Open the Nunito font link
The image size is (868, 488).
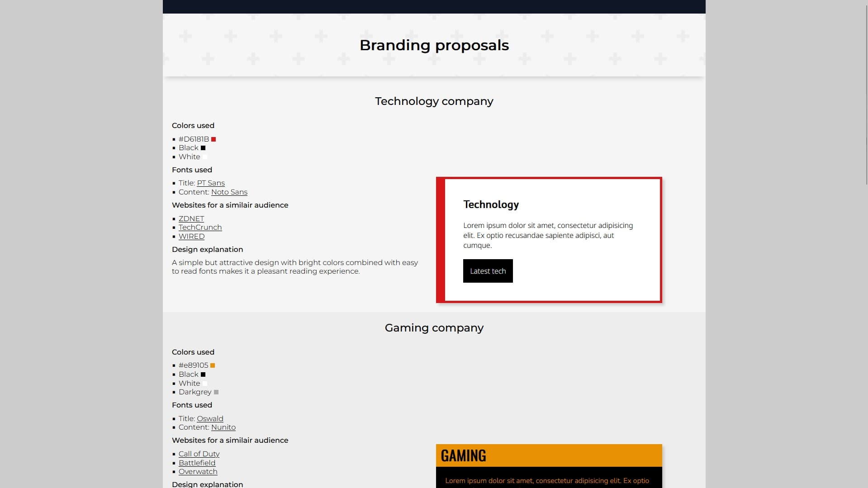click(x=223, y=427)
